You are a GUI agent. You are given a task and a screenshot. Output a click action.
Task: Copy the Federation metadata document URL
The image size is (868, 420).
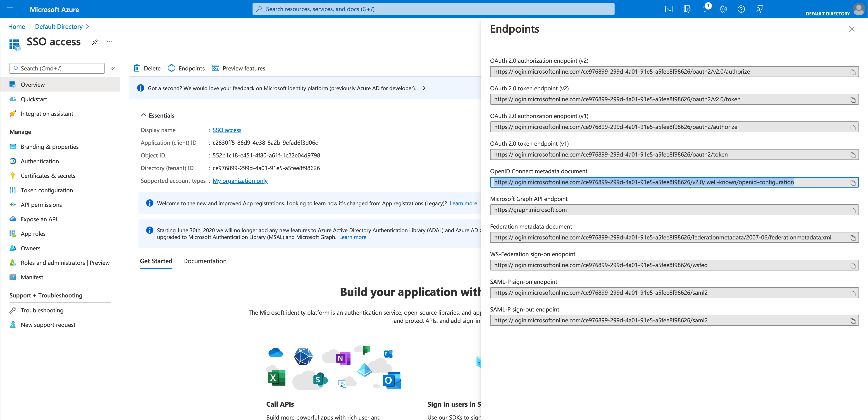853,238
